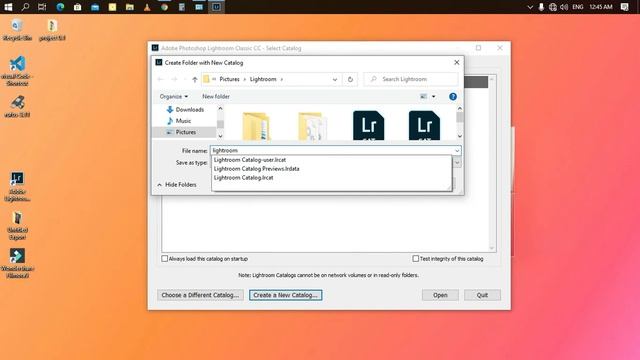
Task: Enable Always load this catalog on startup
Action: [x=164, y=259]
